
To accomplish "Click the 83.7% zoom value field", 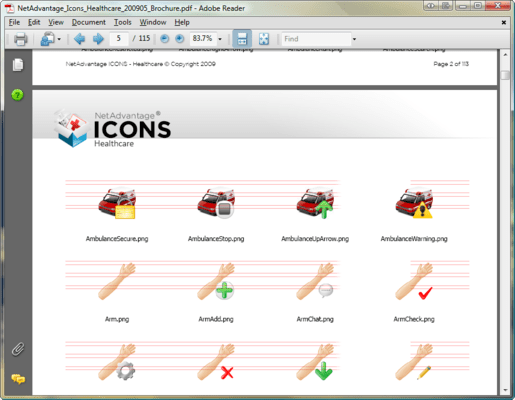I will coord(203,39).
